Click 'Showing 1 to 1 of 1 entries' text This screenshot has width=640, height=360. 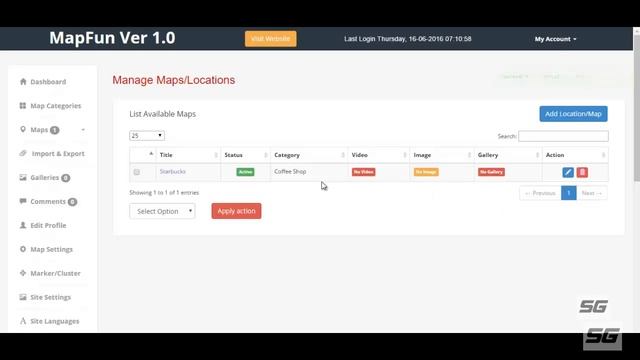pos(164,193)
